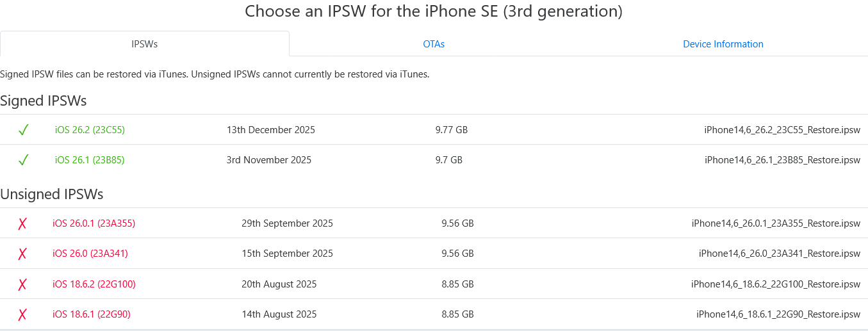Open the iOS 18.6.2 (22G100) link
The height and width of the screenshot is (331, 868).
pos(94,284)
